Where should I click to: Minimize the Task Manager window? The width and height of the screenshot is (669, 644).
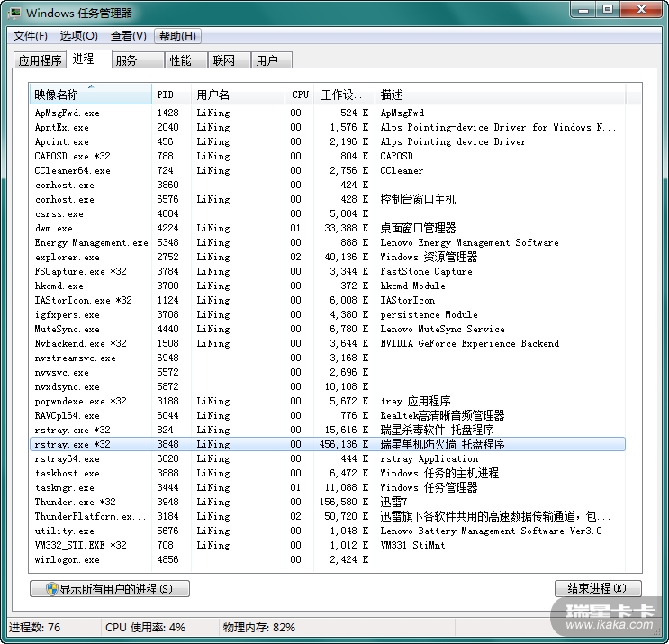click(583, 9)
